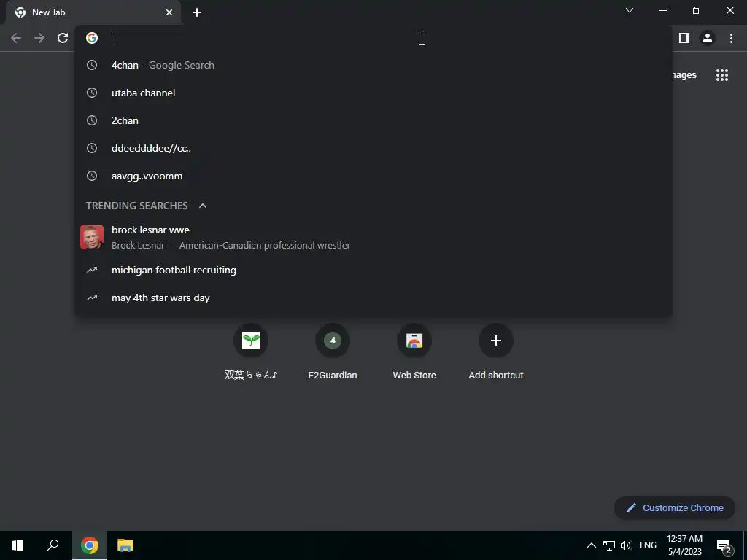
Task: Click history clock icon beside utaba channel
Action: 92,93
